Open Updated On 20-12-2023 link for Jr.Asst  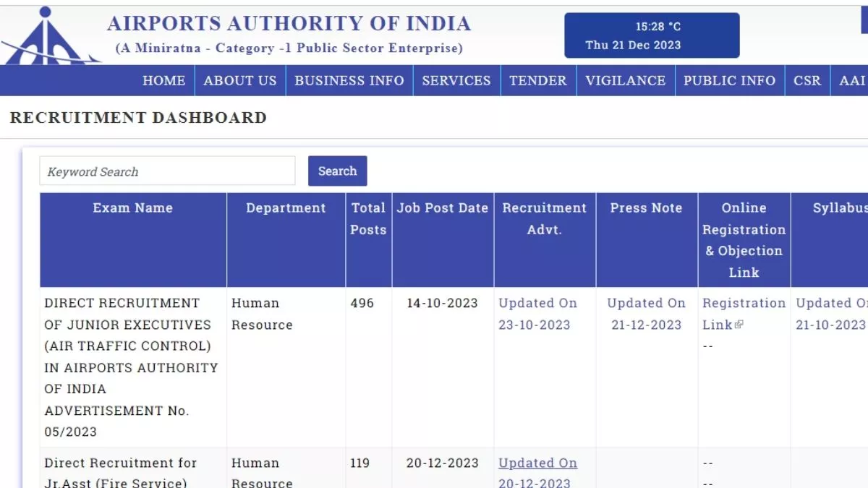coord(537,472)
